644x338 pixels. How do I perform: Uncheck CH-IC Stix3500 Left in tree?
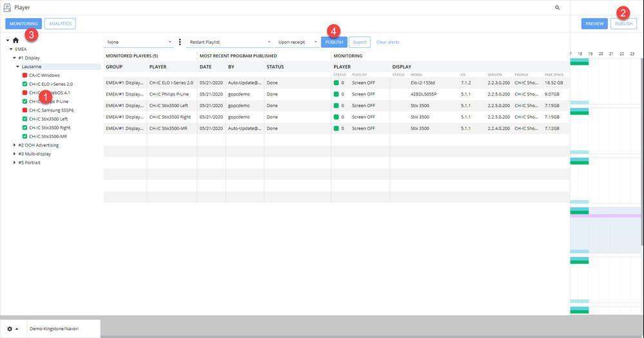tap(24, 119)
